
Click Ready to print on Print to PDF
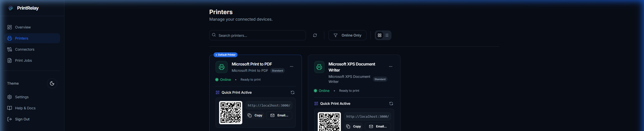[x=251, y=80]
